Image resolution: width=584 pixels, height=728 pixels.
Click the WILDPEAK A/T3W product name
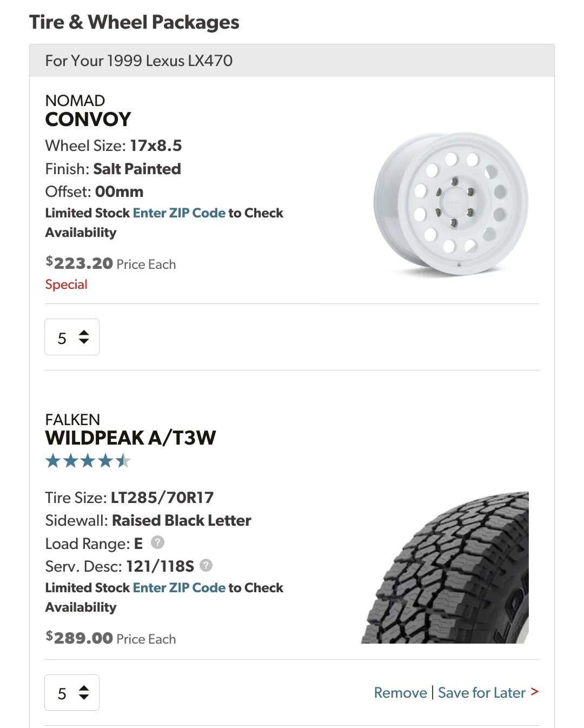click(130, 438)
